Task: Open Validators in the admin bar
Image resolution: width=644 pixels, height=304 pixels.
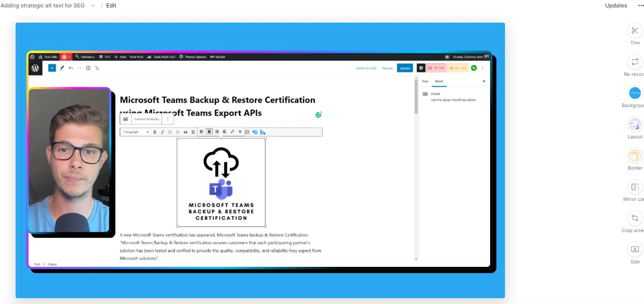Action: (x=85, y=57)
